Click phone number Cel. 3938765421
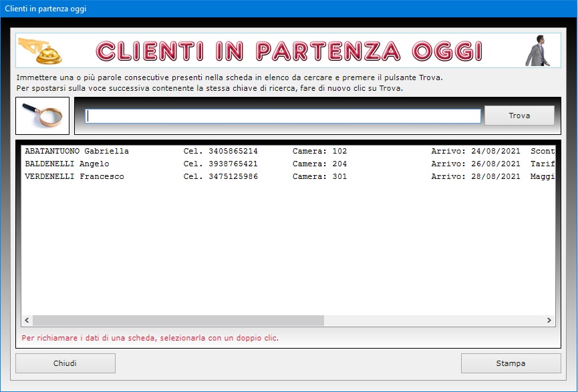 221,164
